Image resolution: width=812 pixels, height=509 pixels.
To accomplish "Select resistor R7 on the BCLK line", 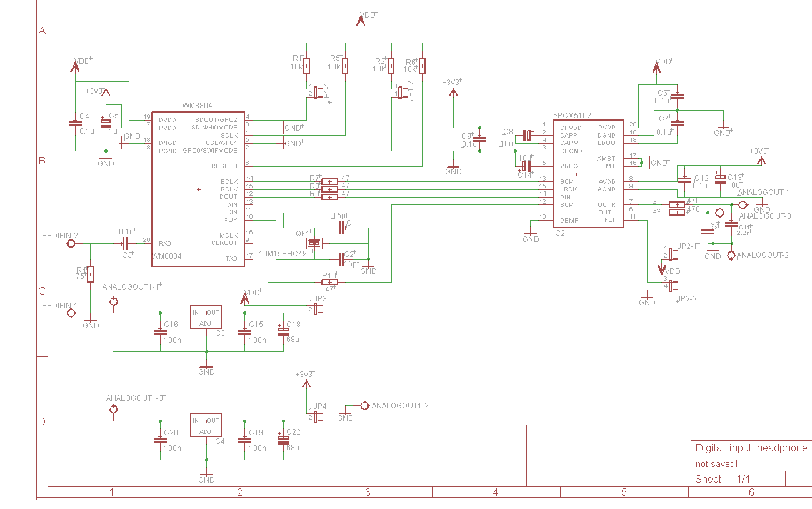I will tap(329, 181).
